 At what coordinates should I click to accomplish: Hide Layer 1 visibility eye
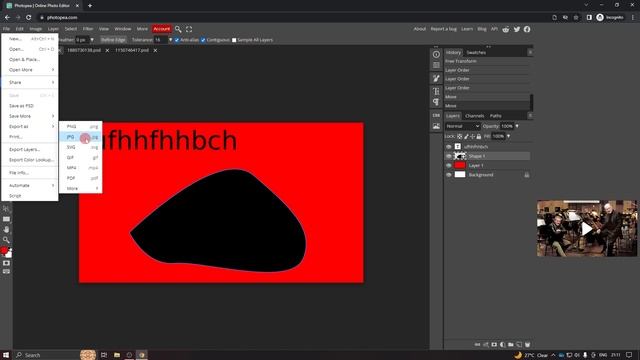pos(449,165)
